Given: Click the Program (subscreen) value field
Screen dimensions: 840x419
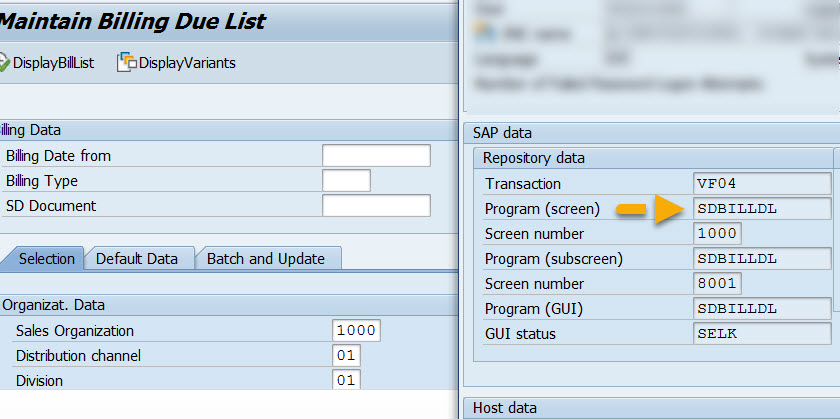Looking at the screenshot, I should (762, 259).
